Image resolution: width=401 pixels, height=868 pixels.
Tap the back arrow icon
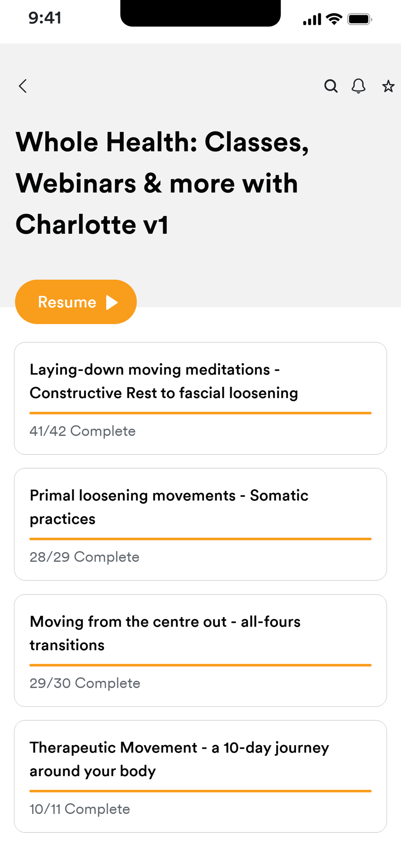pos(23,86)
